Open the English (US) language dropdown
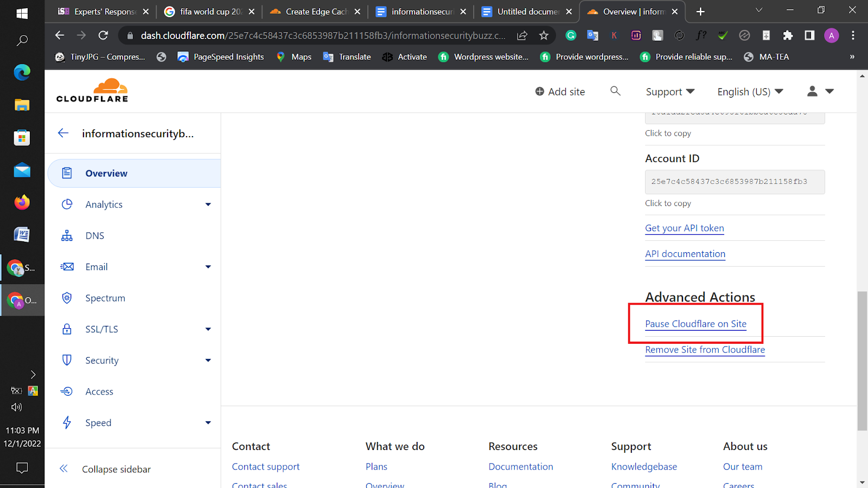This screenshot has height=488, width=868. 750,92
